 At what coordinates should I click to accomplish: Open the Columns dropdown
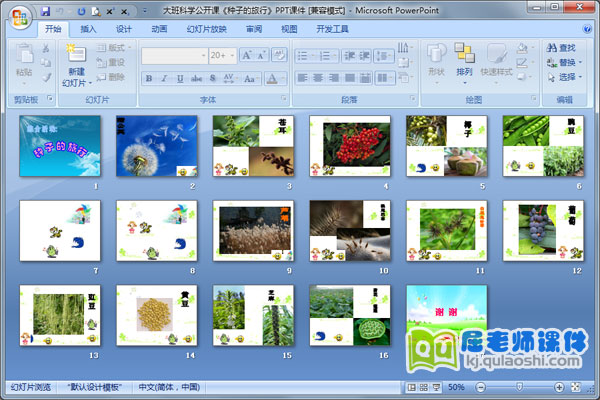385,78
